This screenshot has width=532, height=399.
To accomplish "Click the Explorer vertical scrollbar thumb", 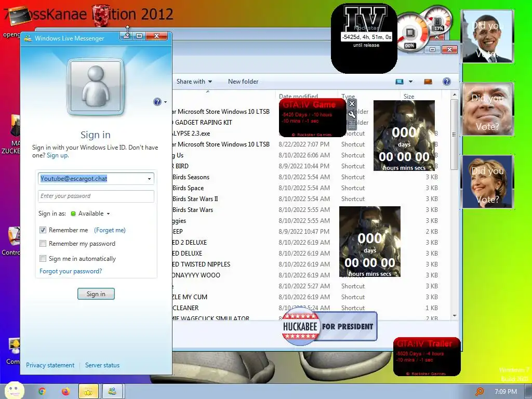I will click(454, 134).
